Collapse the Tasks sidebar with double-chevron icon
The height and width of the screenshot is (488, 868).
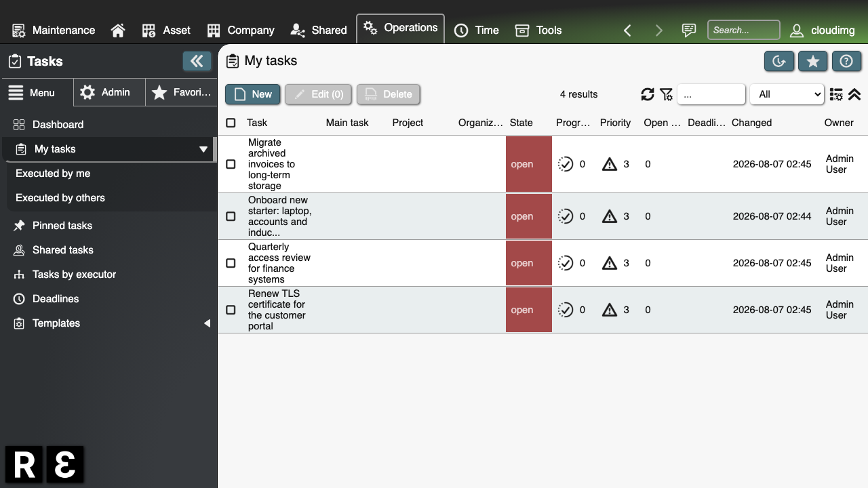click(x=197, y=61)
